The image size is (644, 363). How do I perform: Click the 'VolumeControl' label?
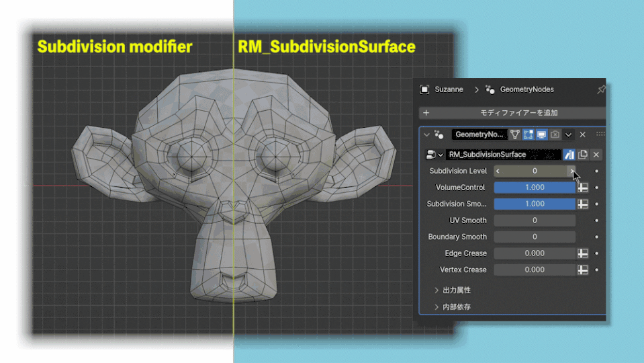pyautogui.click(x=460, y=188)
